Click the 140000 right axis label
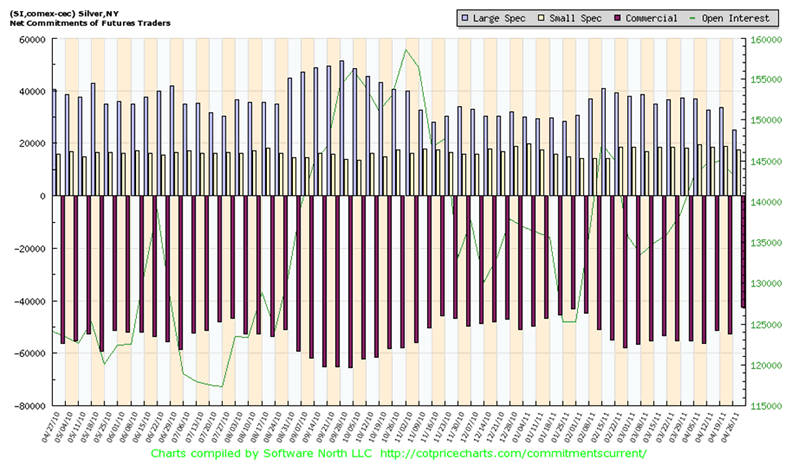Image resolution: width=800 pixels, height=466 pixels. [x=765, y=202]
